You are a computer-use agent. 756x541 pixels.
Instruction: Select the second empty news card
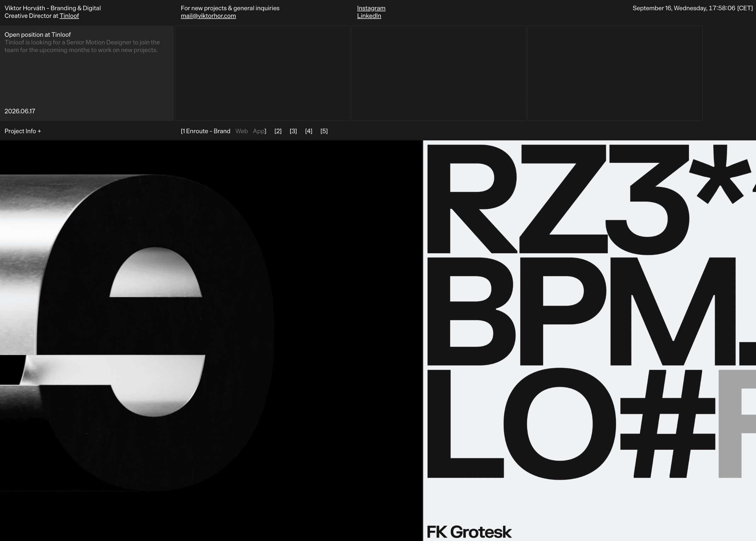pos(262,73)
